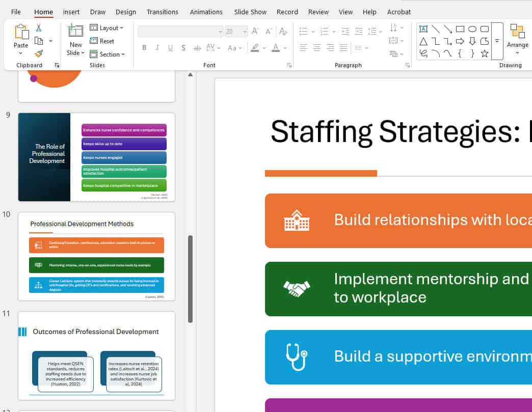Select the left brace shape
Screen dimensions: 532x412
460,53
